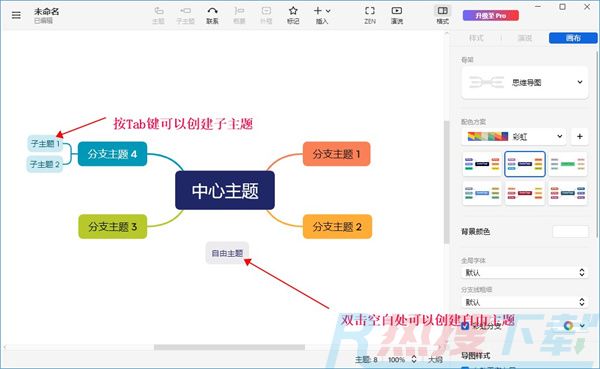
Task: Click the 升级至 Pro upgrade button
Action: click(491, 16)
